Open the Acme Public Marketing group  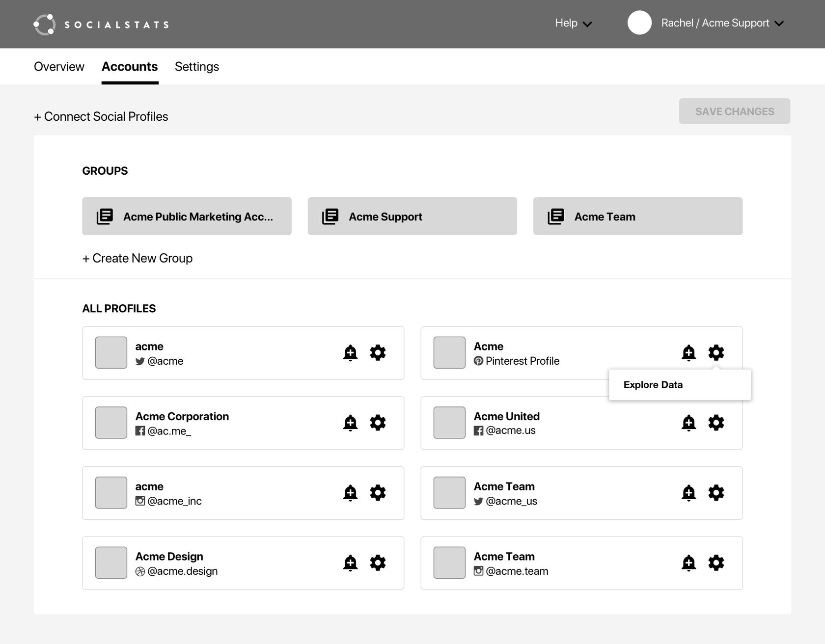tap(187, 216)
